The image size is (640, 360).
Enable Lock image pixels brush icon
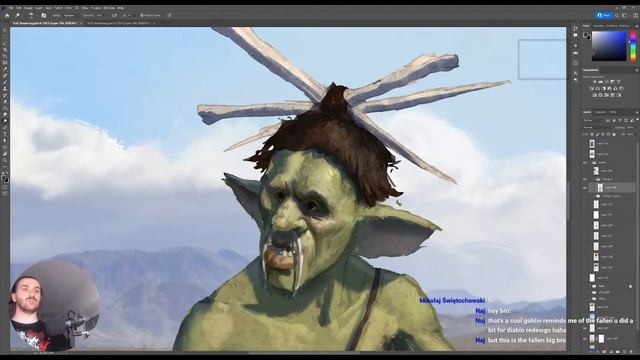point(598,134)
